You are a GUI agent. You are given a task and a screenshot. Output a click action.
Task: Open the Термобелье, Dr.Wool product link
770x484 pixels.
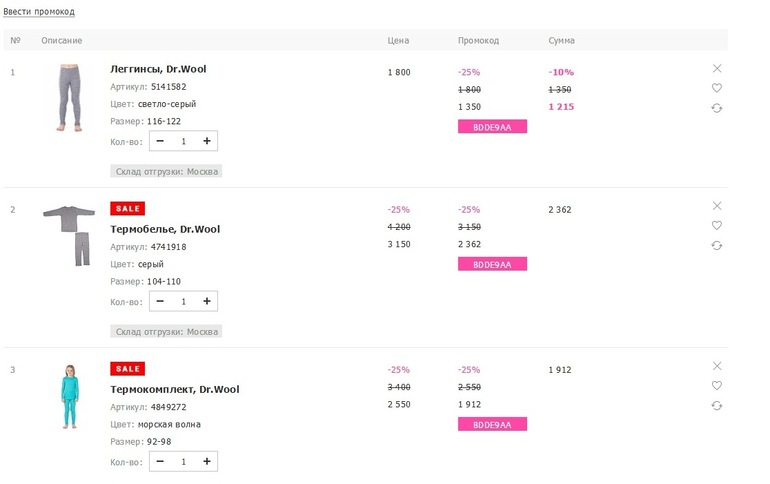pos(165,229)
